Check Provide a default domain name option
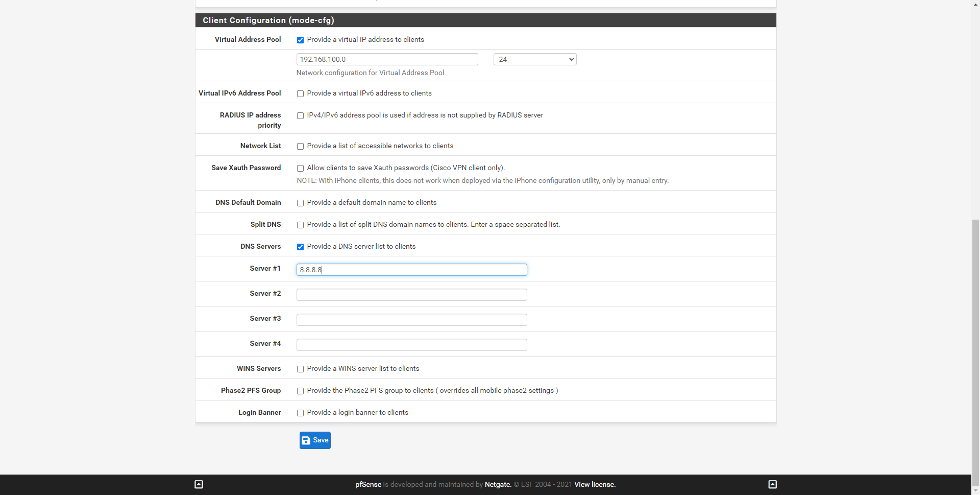Screen dimensions: 980x495 [300, 203]
